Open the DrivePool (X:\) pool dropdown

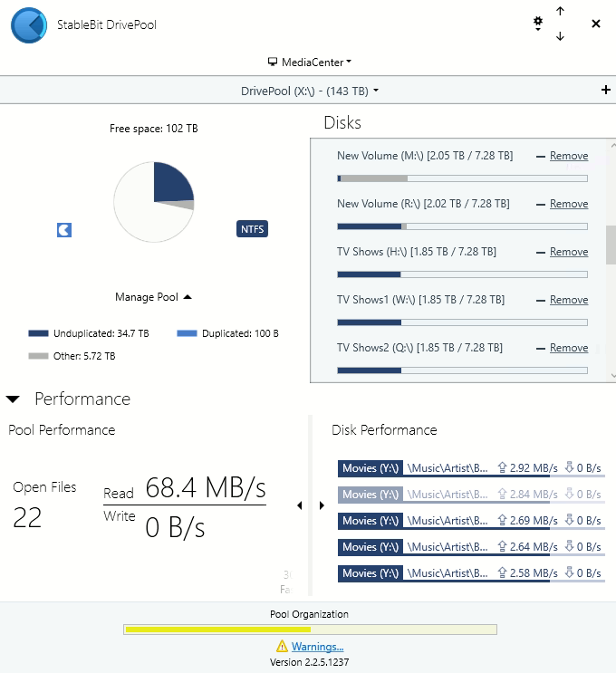pyautogui.click(x=310, y=91)
